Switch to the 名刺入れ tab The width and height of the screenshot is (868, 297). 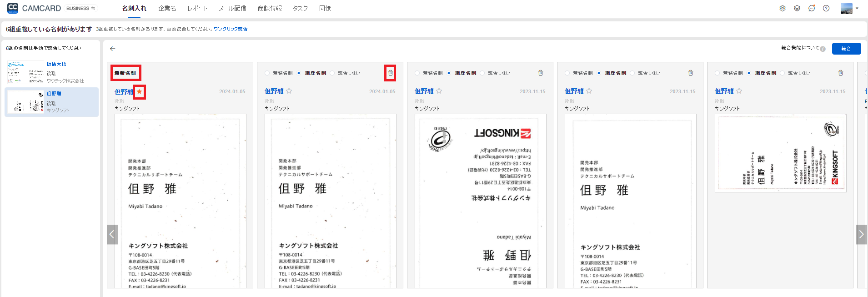(x=134, y=8)
